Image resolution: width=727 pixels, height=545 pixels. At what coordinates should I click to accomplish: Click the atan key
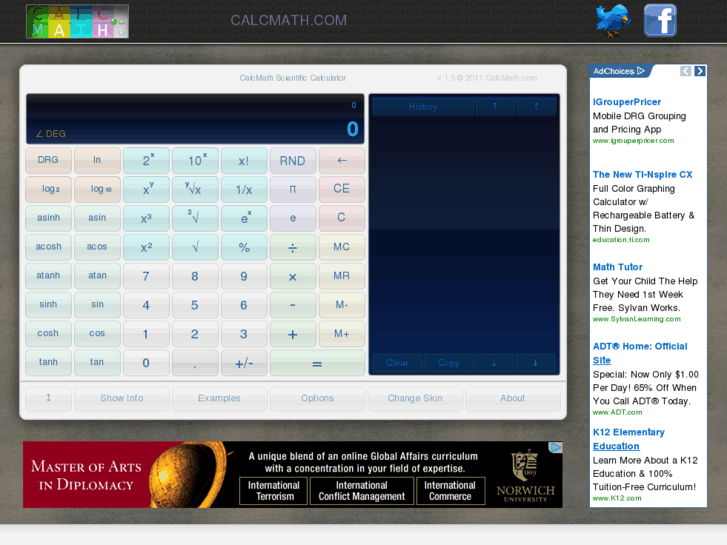[97, 276]
